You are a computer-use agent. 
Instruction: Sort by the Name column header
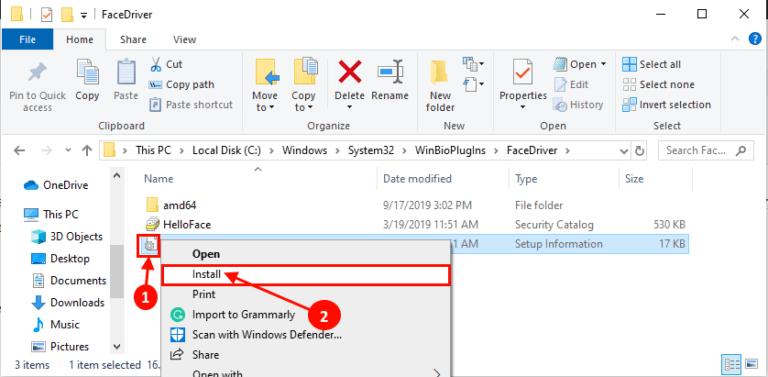pyautogui.click(x=158, y=179)
